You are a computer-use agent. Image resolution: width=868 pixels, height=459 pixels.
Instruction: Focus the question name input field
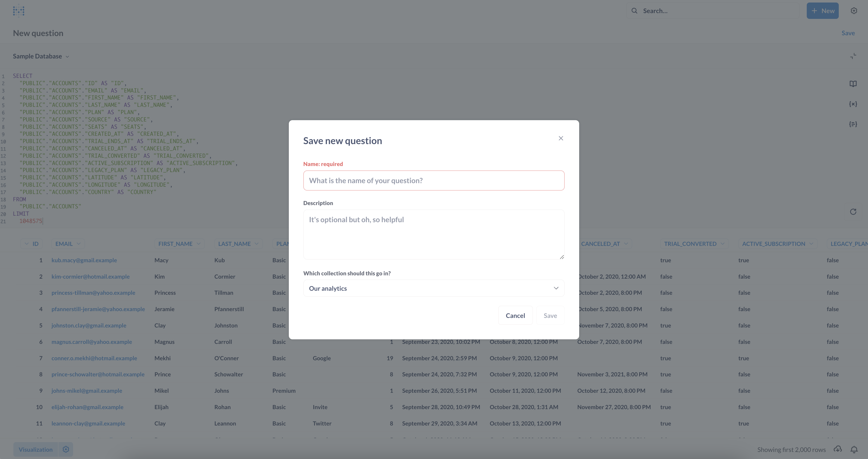[434, 181]
